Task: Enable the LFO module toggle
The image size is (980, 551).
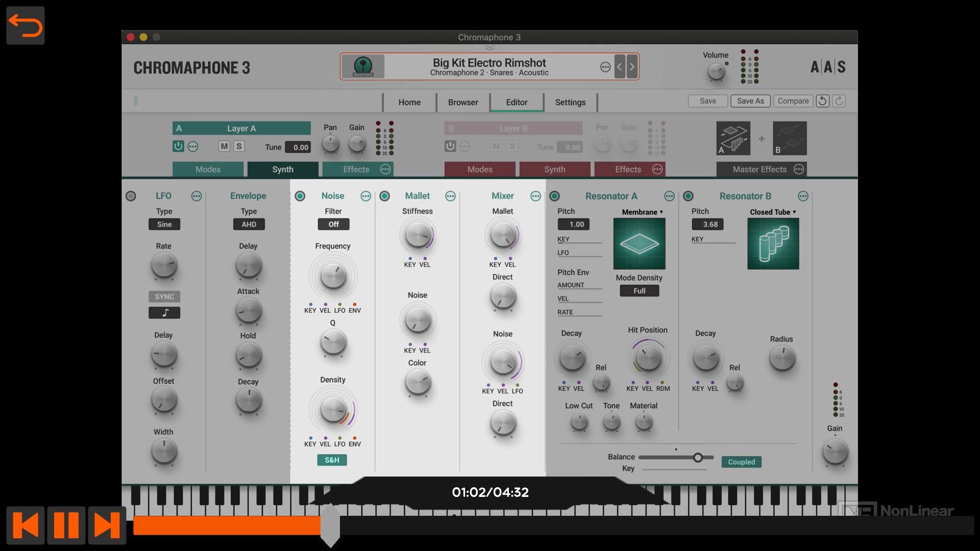Action: click(x=131, y=196)
